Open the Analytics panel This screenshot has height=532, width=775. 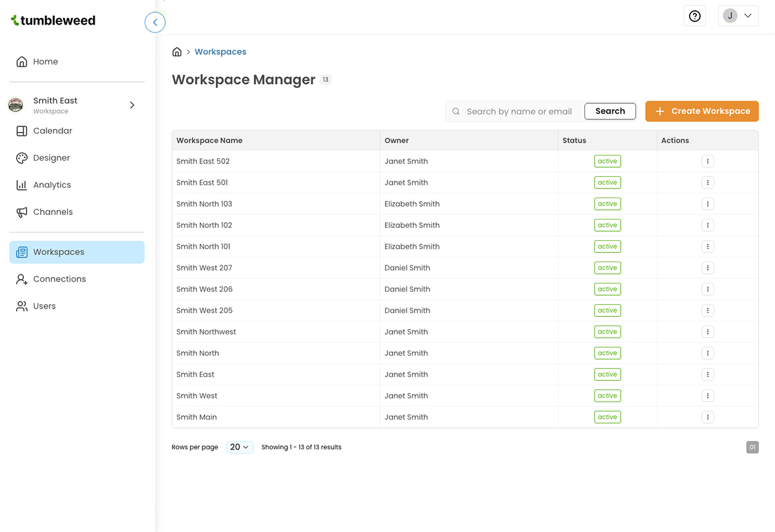tap(52, 185)
